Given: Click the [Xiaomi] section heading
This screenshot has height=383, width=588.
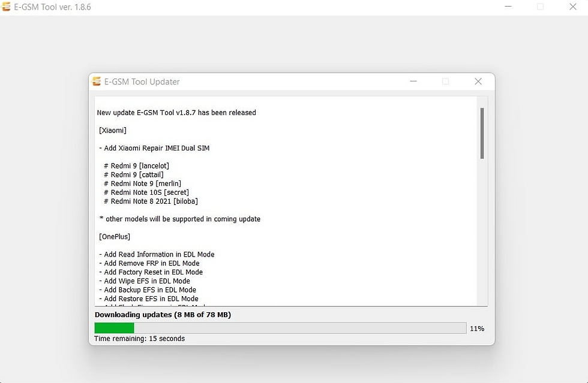Looking at the screenshot, I should coord(113,131).
